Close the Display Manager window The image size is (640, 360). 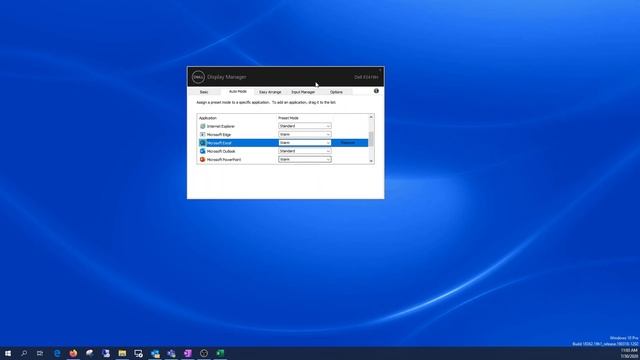(380, 70)
